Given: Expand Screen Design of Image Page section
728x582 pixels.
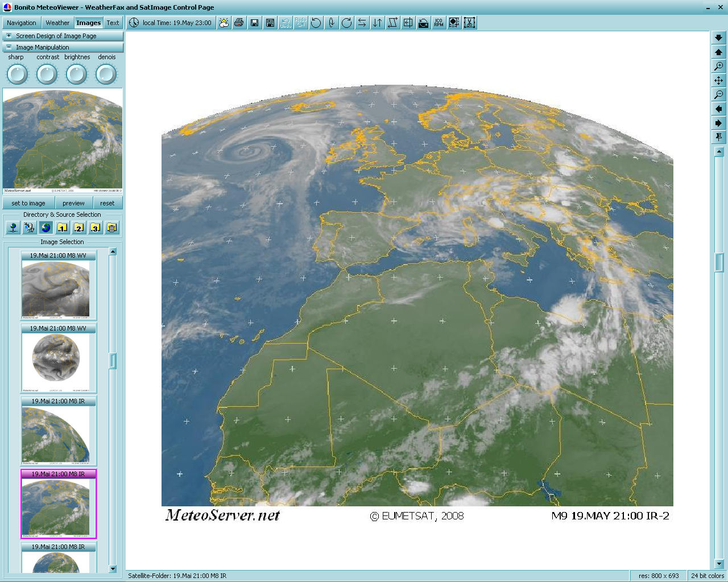Looking at the screenshot, I should [x=9, y=36].
